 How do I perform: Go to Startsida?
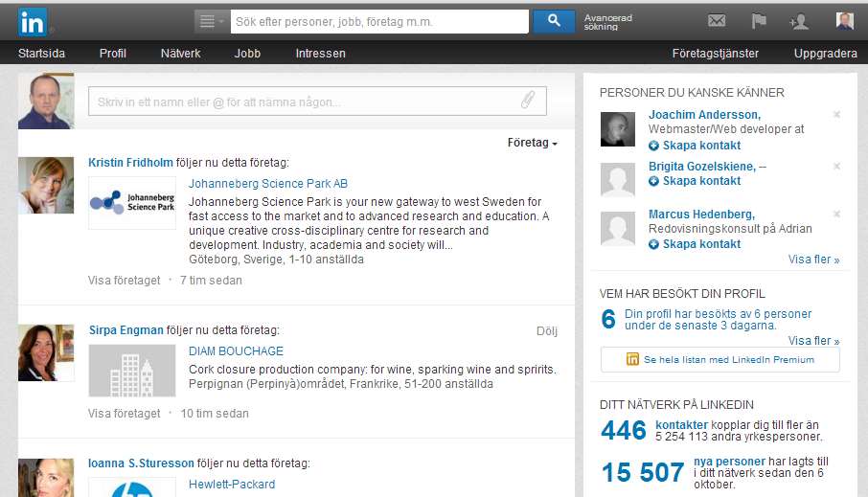coord(41,53)
